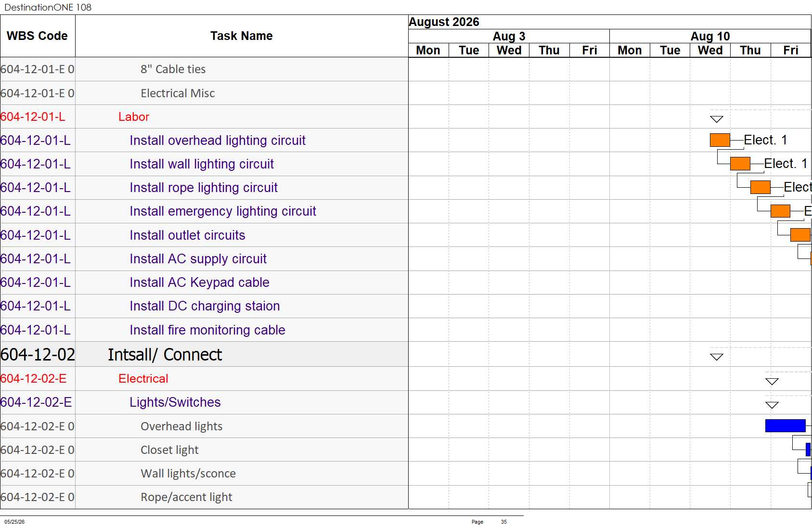The width and height of the screenshot is (812, 528).
Task: Click red WBS code 604-12-02-E cell
Action: (38, 379)
